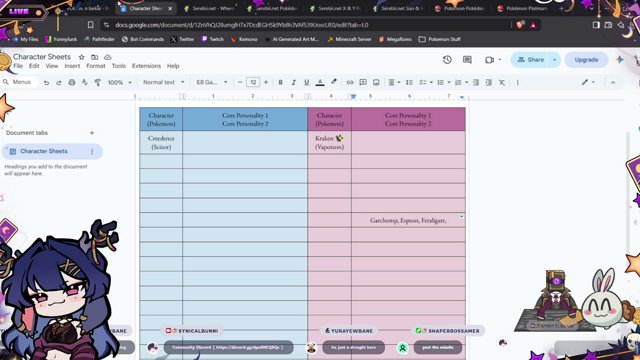
Task: Move the document to a folder
Action: click(95, 57)
